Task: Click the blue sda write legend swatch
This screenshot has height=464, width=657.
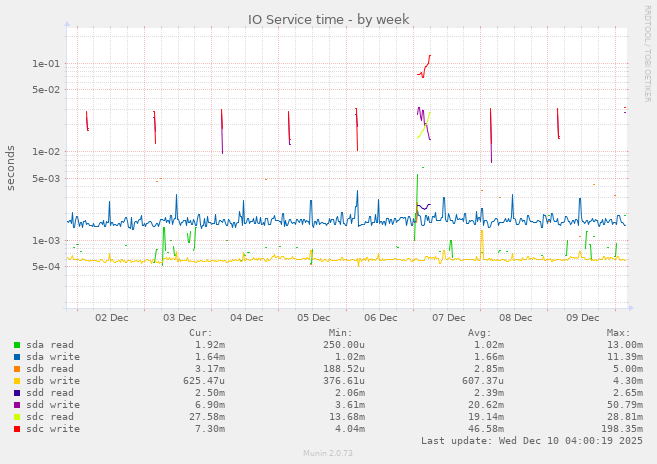Action: [17, 357]
